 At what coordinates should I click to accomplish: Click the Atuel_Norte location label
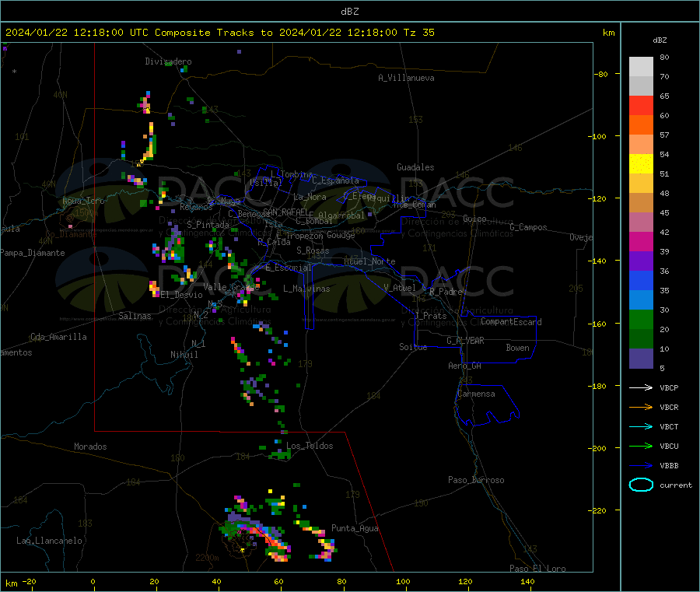point(369,261)
